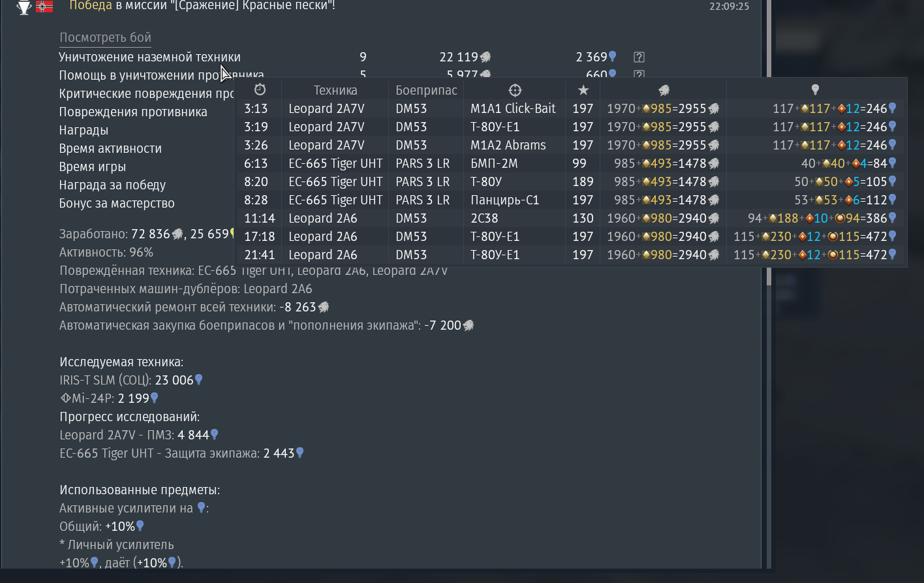Select 'Уничтожение наземной техники' reward row
The height and width of the screenshot is (583, 924).
pyautogui.click(x=352, y=57)
